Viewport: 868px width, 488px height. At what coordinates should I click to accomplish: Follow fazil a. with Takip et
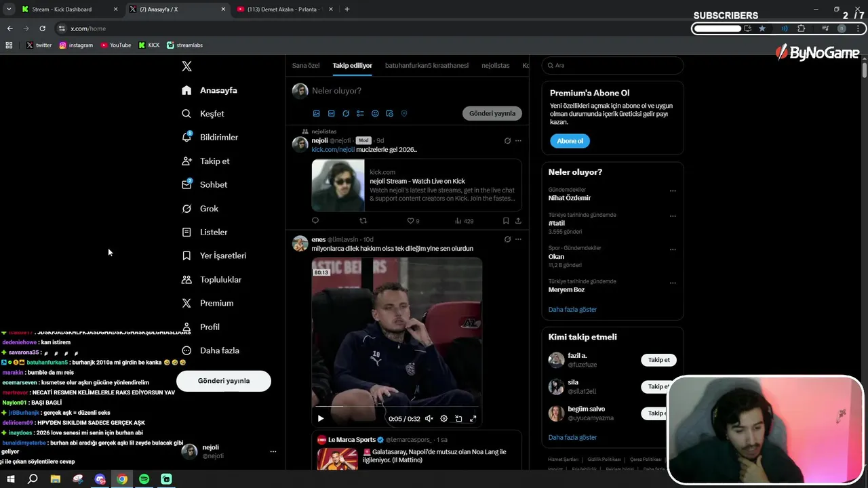[x=658, y=360]
